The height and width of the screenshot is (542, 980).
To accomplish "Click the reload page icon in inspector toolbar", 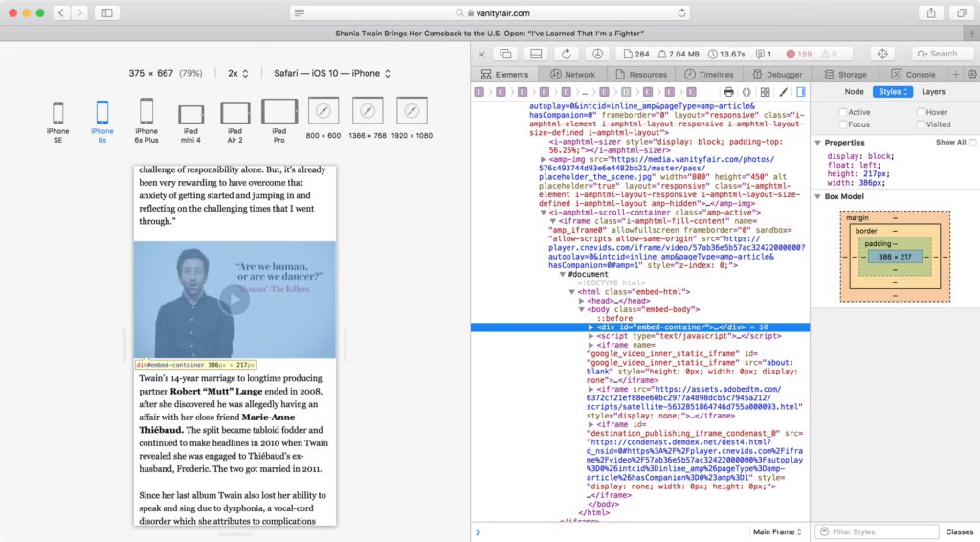I will (x=567, y=54).
